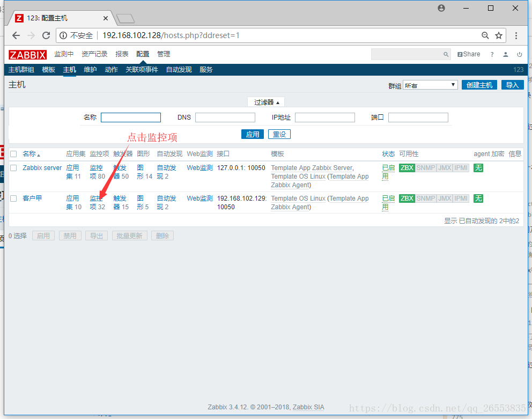Open the Zabbix SIA footer link
The image size is (532, 419).
pyautogui.click(x=308, y=407)
